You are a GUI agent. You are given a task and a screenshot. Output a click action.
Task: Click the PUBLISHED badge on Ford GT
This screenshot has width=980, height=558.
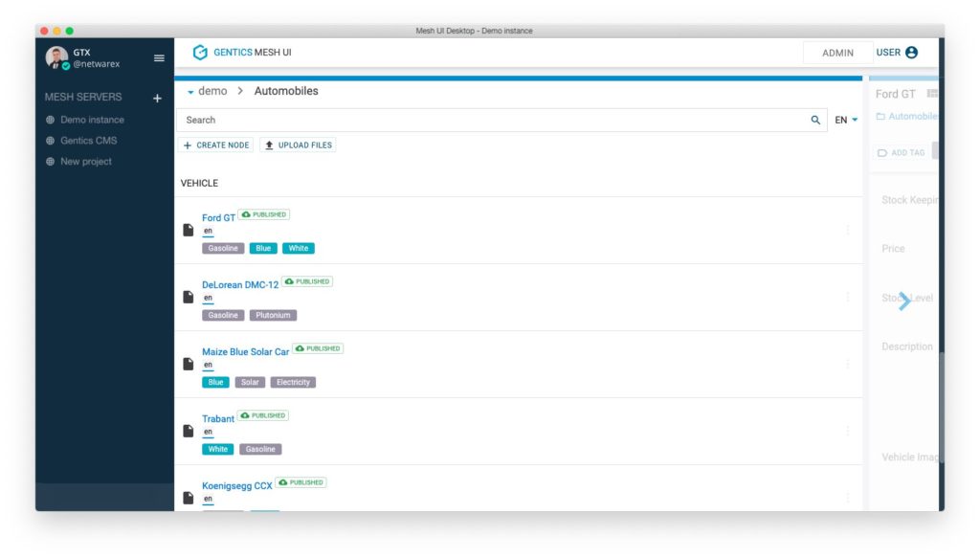[264, 214]
